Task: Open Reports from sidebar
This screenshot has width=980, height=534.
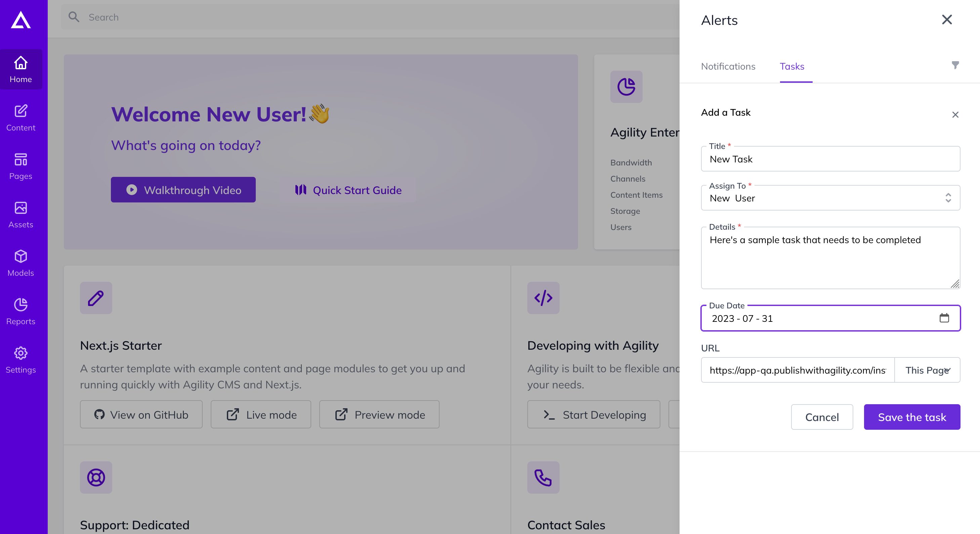Action: click(21, 311)
